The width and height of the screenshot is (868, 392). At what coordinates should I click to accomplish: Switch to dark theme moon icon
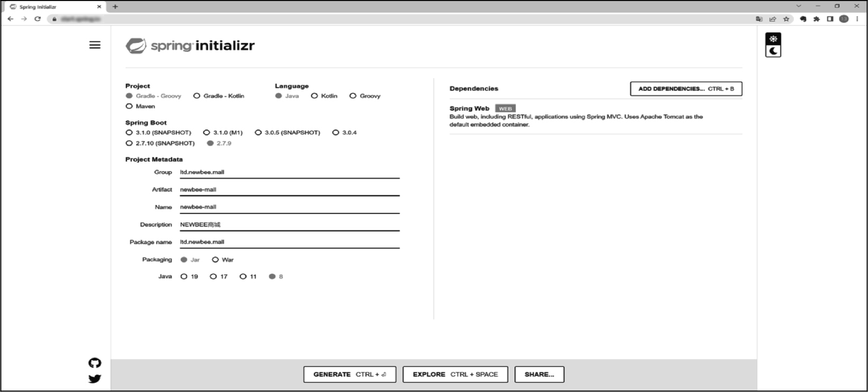pos(773,51)
